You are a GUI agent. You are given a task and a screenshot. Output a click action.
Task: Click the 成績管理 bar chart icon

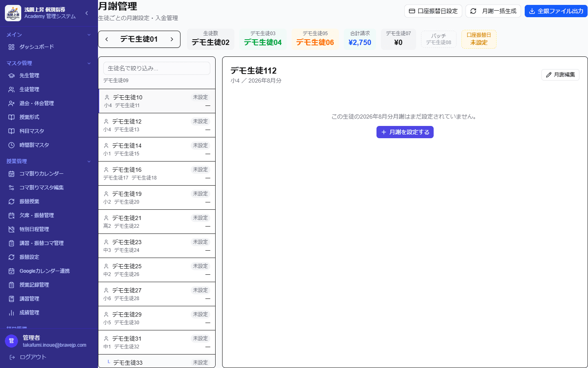point(11,313)
